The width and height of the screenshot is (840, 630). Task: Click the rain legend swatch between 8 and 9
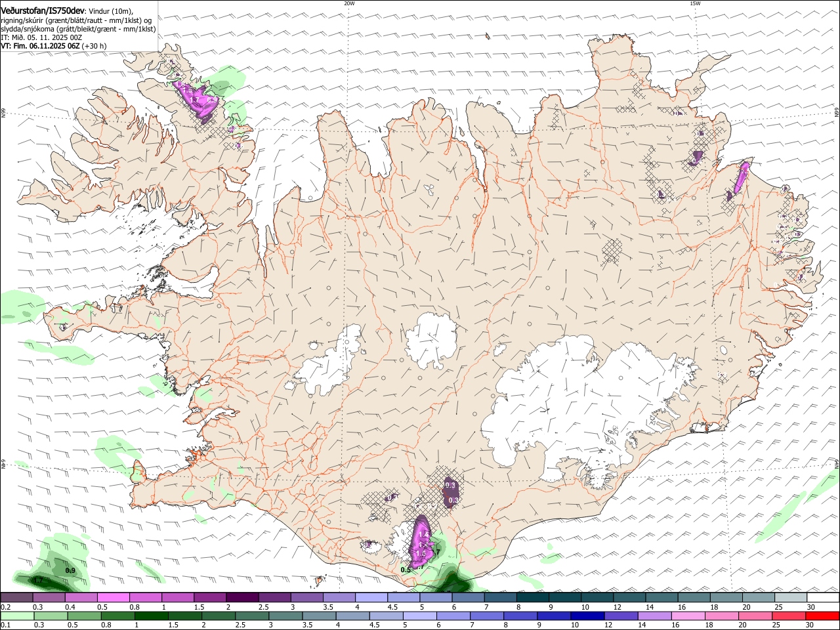pyautogui.click(x=520, y=616)
